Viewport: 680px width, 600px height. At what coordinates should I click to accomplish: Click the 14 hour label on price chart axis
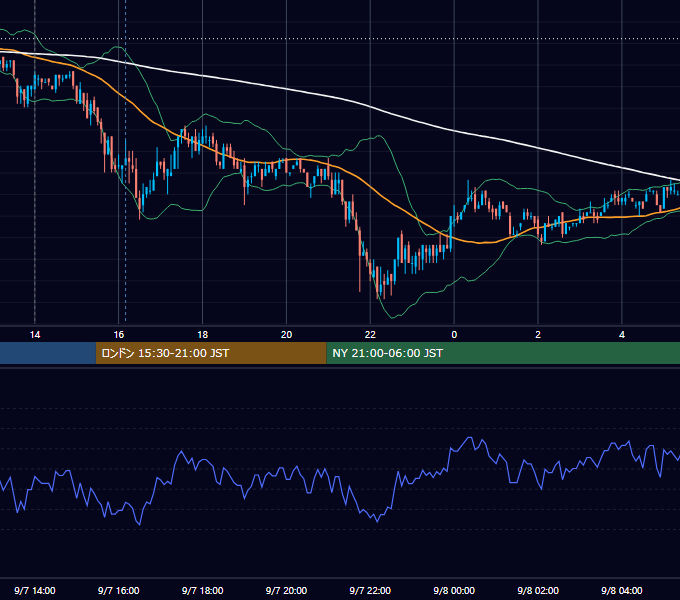(x=35, y=335)
